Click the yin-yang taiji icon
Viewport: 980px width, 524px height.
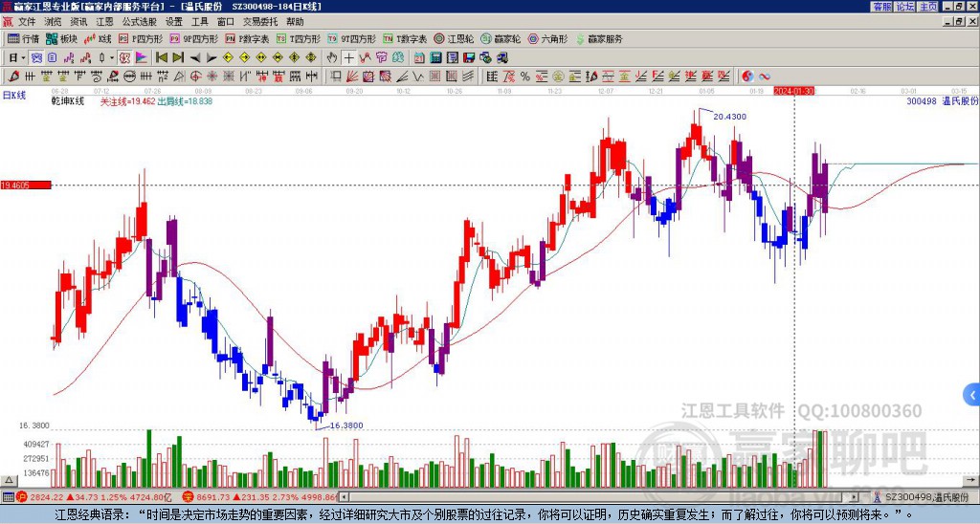point(747,76)
